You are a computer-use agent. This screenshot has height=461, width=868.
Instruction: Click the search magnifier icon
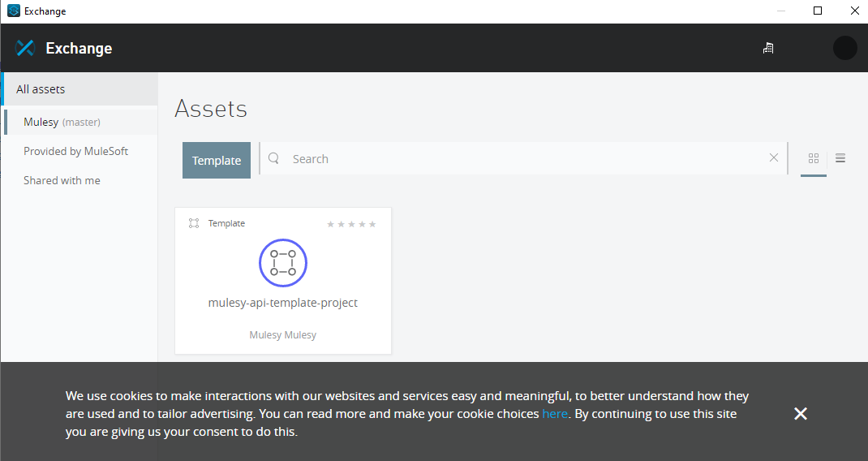tap(273, 158)
